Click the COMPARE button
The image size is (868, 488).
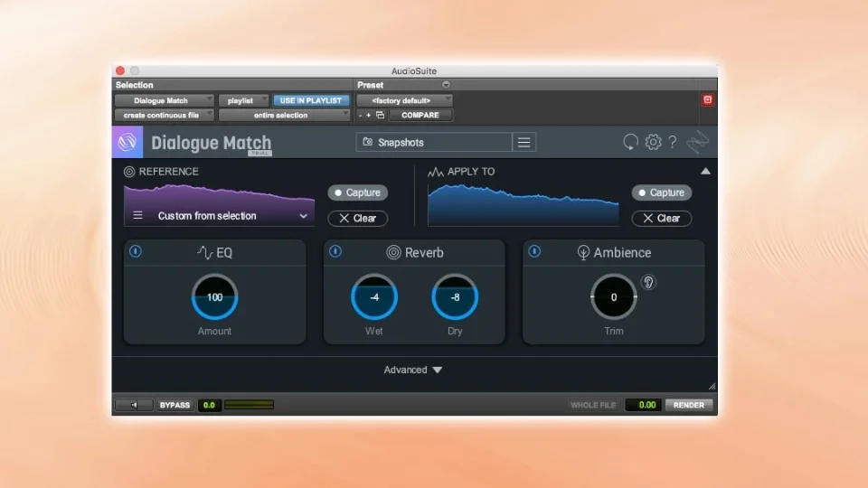420,115
